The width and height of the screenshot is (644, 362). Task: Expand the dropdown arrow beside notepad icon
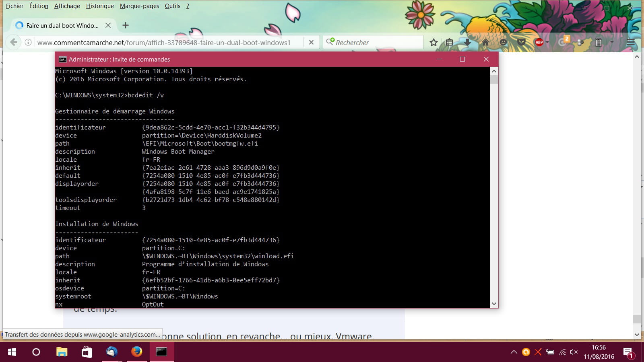(x=612, y=42)
